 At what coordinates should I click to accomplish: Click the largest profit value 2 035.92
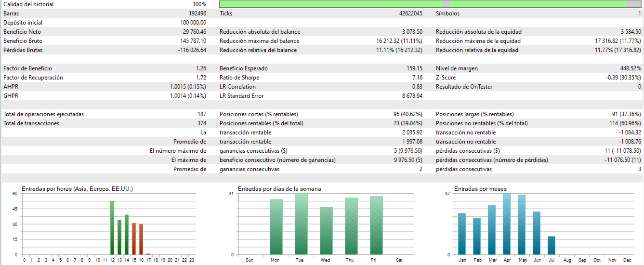pyautogui.click(x=412, y=132)
